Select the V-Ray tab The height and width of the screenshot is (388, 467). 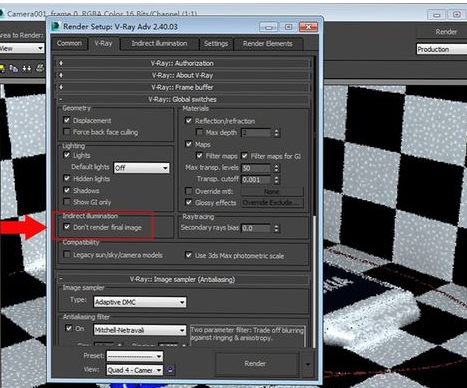(x=103, y=43)
